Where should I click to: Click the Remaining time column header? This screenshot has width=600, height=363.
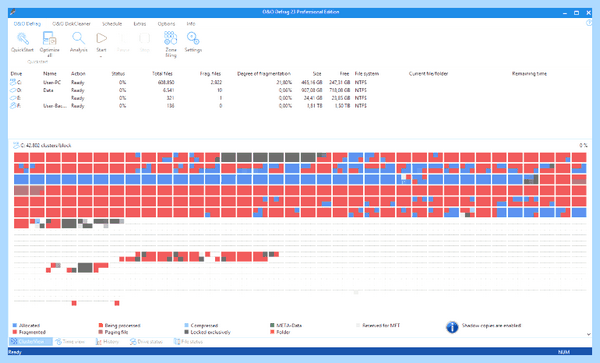click(x=529, y=73)
